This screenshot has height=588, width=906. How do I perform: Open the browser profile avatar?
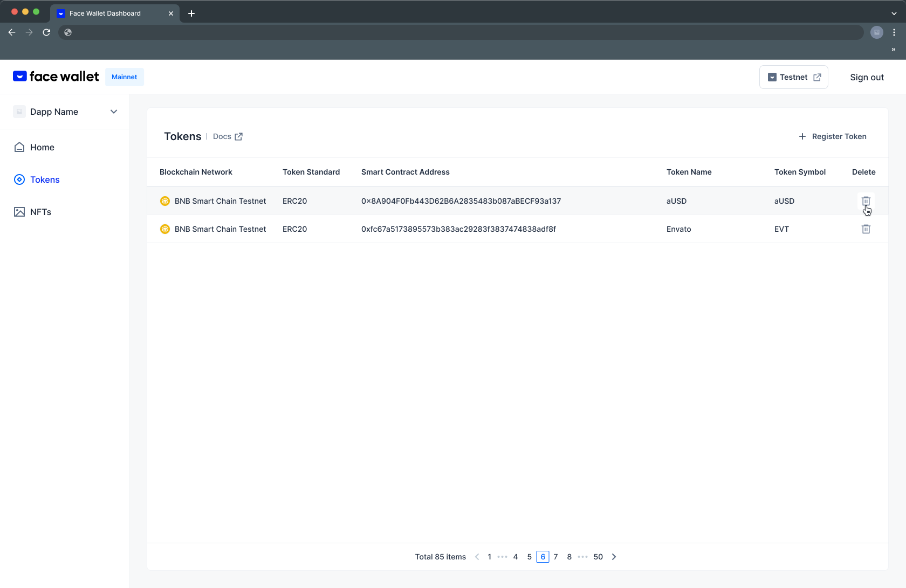coord(877,32)
